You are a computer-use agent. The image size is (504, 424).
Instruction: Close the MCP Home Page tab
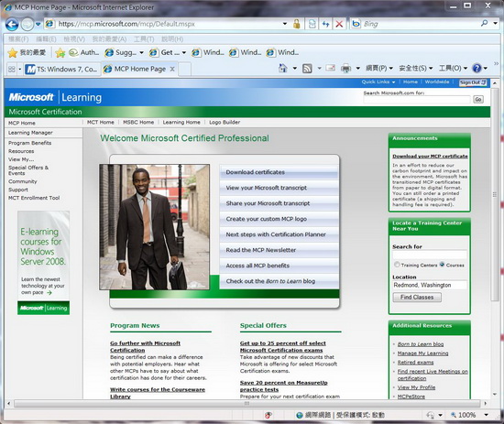pos(172,69)
